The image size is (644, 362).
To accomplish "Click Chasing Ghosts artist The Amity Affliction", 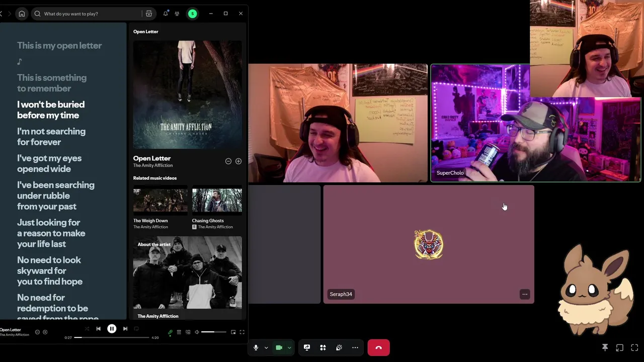I will (215, 227).
